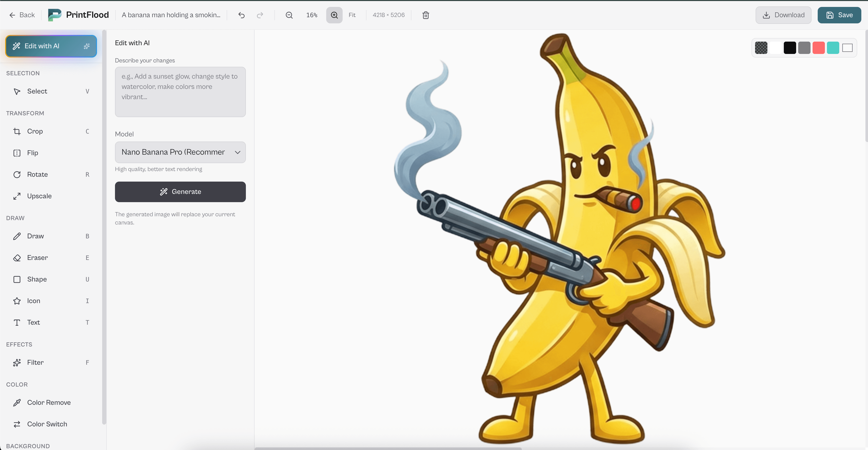The width and height of the screenshot is (868, 450).
Task: Select the red background color swatch
Action: point(819,48)
